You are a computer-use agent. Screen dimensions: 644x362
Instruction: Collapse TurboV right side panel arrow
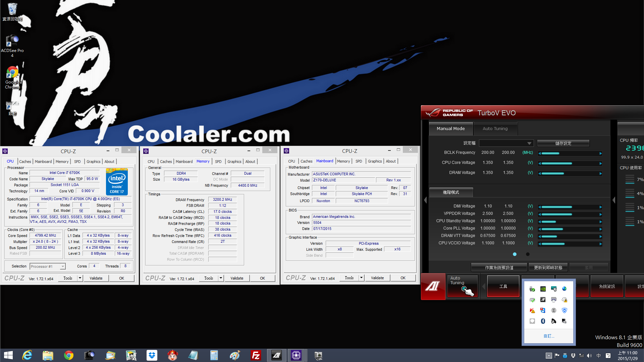pyautogui.click(x=614, y=200)
